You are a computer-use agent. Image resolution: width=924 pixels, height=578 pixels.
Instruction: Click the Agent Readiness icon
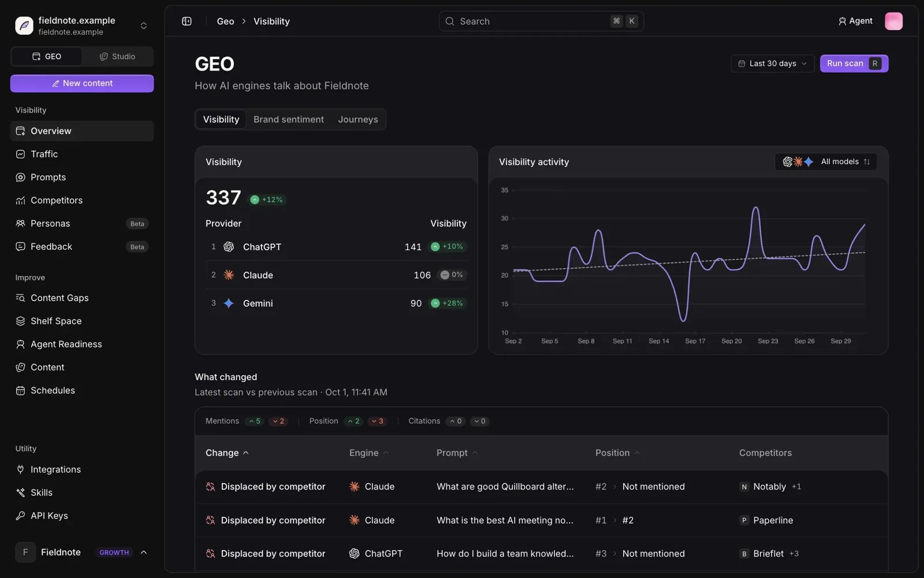coord(20,344)
